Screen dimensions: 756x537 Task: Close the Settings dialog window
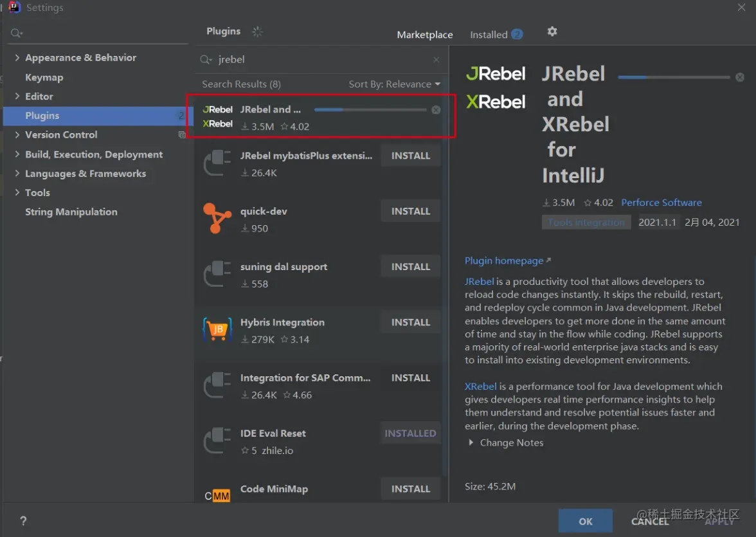point(742,7)
